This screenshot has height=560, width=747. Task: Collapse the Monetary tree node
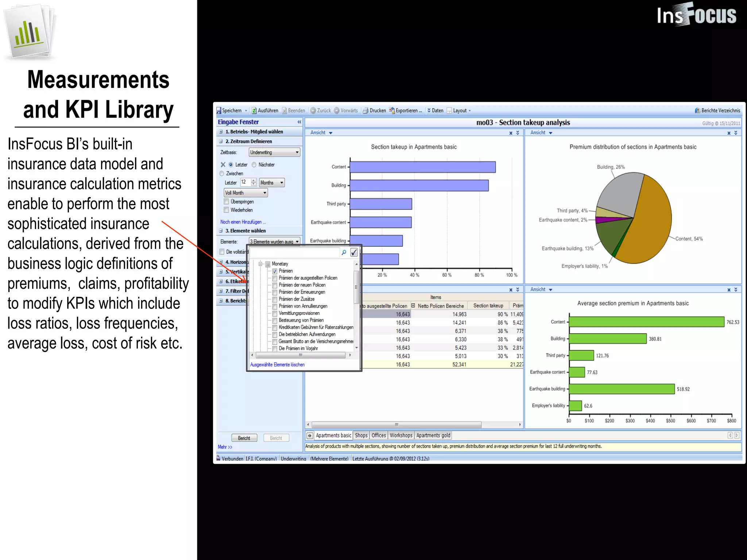pyautogui.click(x=260, y=264)
